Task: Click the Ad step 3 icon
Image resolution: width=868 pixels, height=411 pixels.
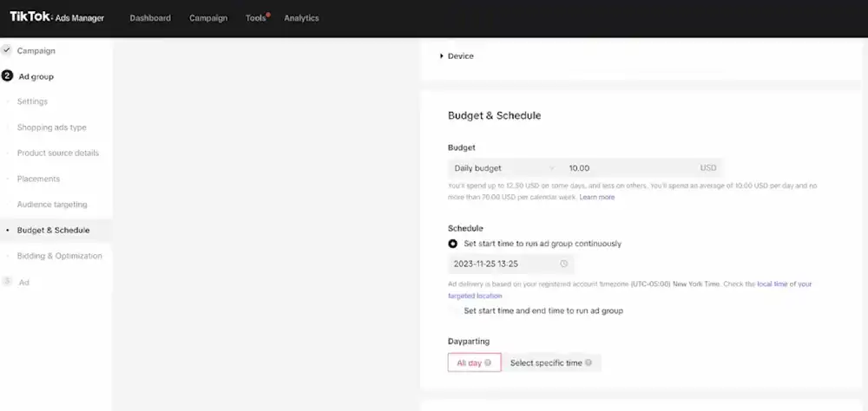Action: point(8,282)
